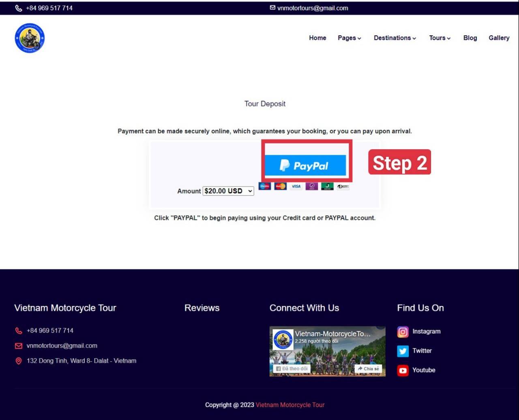Open the Youtube icon in the footer
519x420 pixels.
403,370
